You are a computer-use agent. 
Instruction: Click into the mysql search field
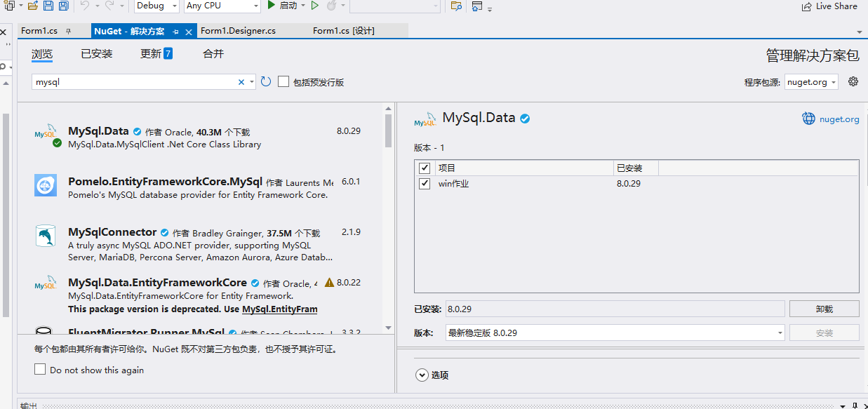(x=135, y=82)
